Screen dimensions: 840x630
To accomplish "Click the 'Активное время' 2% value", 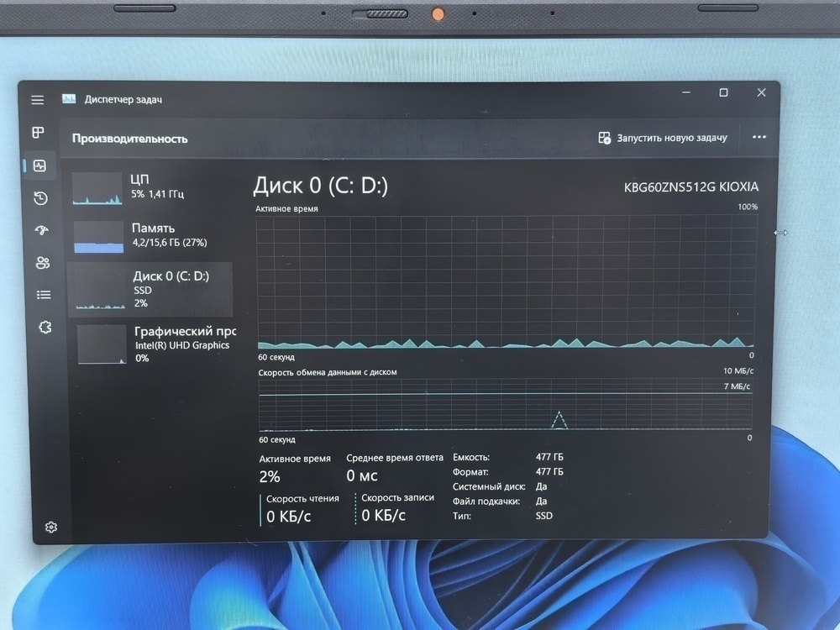I will click(x=270, y=476).
